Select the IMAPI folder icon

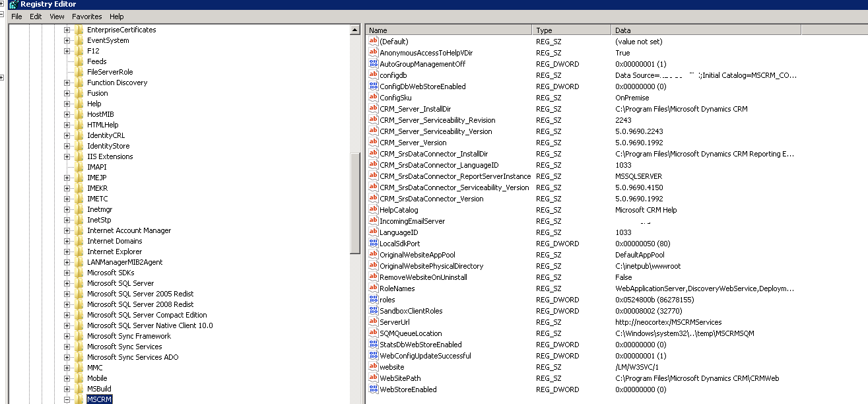pos(79,167)
